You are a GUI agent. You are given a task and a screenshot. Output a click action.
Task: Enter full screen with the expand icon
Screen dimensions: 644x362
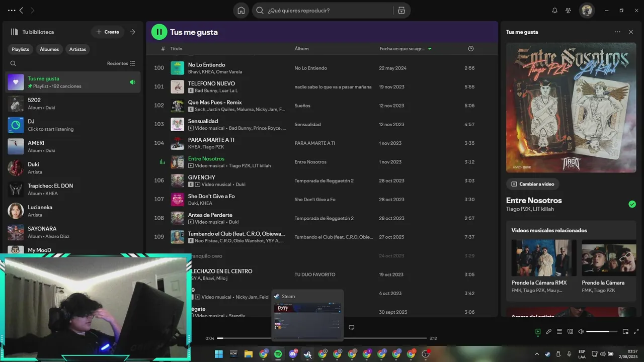coord(636,331)
